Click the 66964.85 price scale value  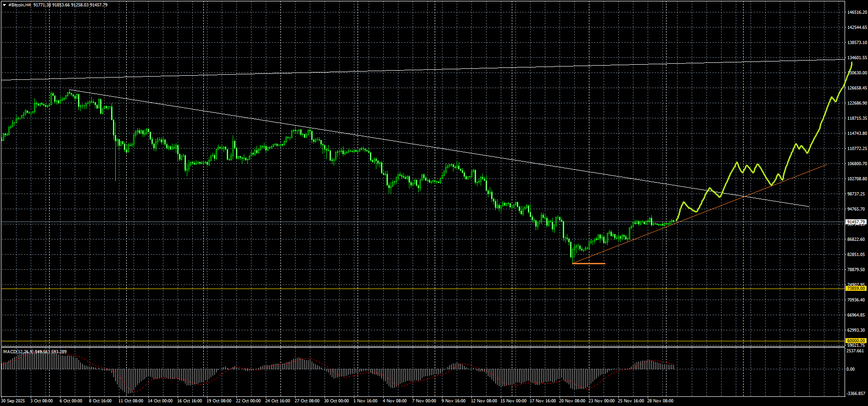click(856, 315)
